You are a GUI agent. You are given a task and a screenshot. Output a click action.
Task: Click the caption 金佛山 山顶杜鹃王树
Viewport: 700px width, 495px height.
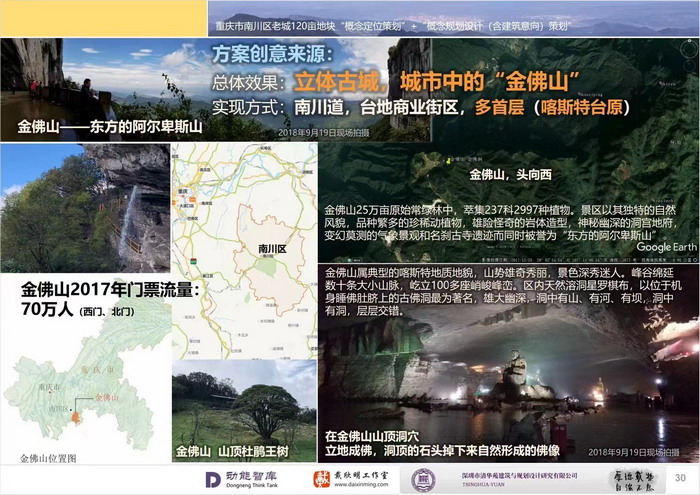point(232,451)
